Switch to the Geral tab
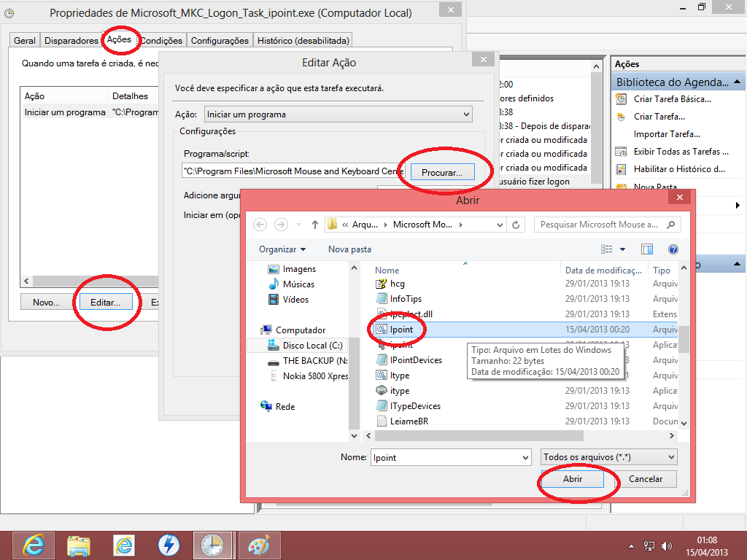This screenshot has height=560, width=747. pos(25,41)
